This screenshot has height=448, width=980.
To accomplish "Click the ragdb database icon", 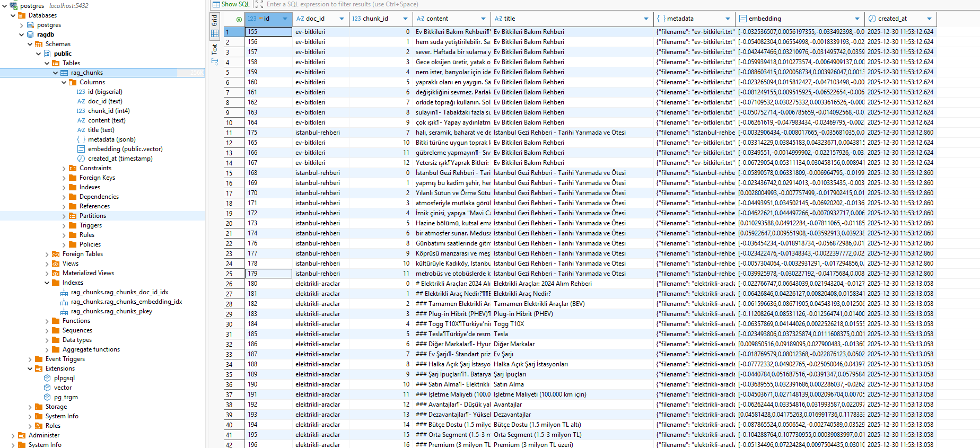I will tap(31, 34).
